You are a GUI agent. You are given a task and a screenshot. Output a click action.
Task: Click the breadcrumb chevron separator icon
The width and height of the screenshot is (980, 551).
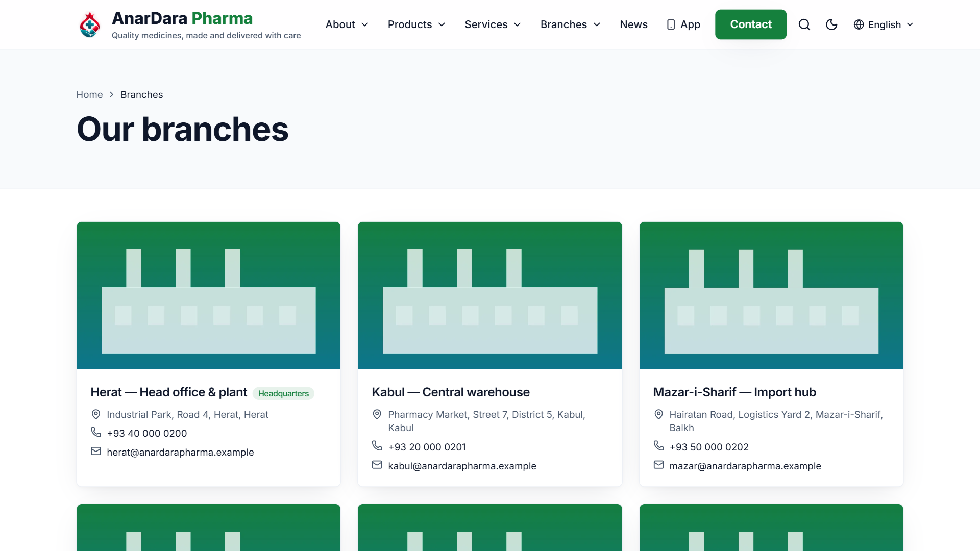[x=112, y=95]
